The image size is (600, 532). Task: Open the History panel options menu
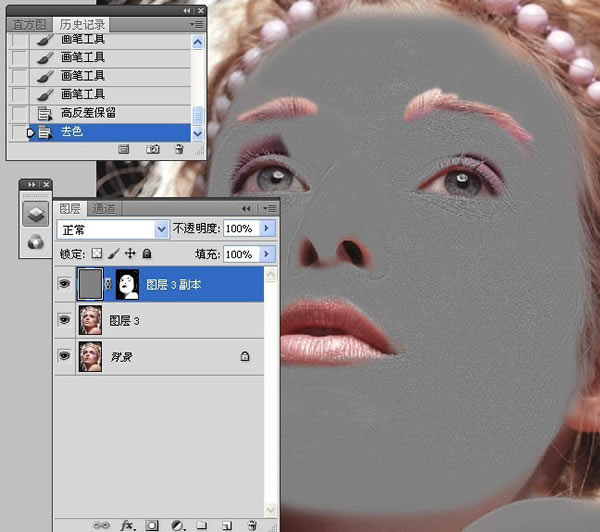pyautogui.click(x=197, y=25)
